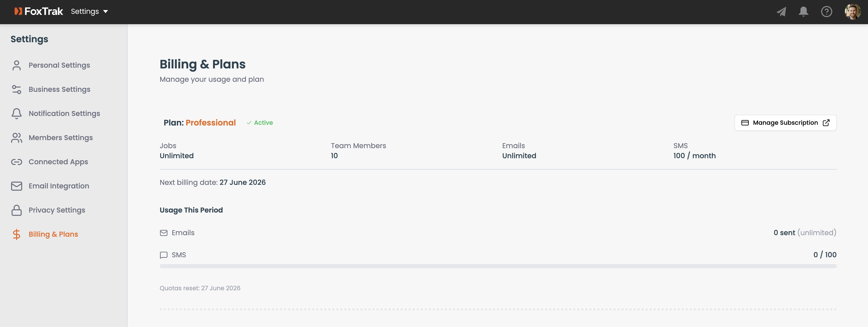
Task: Click the 0 sent (unlimited) text
Action: [805, 233]
